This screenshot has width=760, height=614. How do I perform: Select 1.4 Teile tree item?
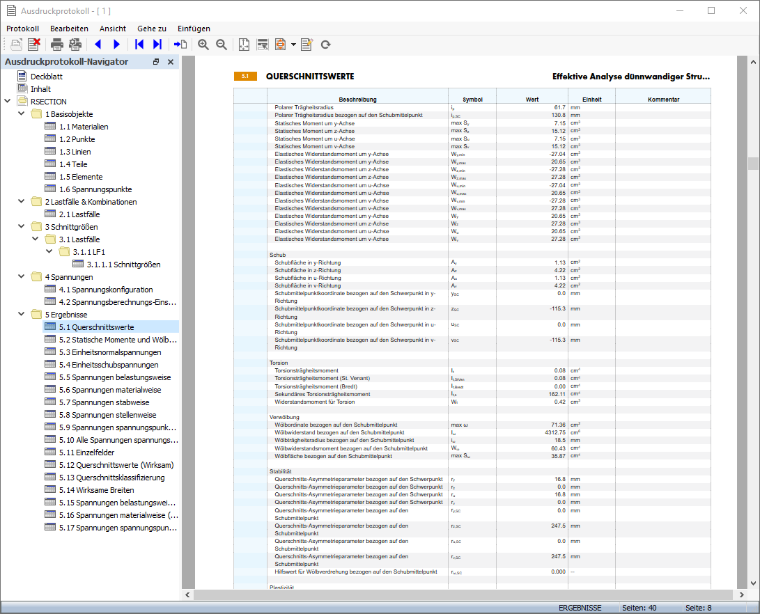pos(73,164)
